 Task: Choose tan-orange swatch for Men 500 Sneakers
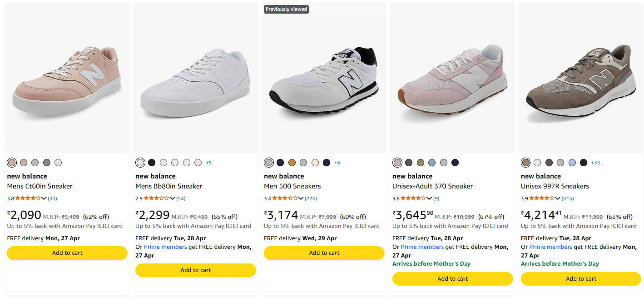[x=292, y=163]
